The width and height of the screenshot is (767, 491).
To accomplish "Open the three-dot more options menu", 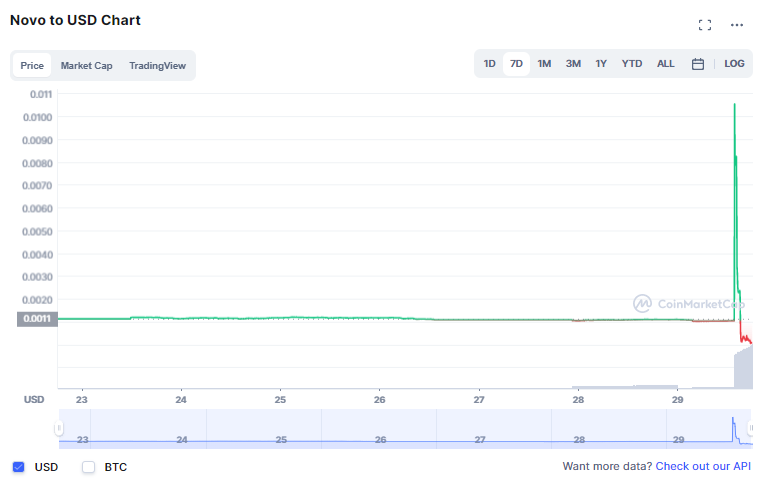I will tap(737, 25).
